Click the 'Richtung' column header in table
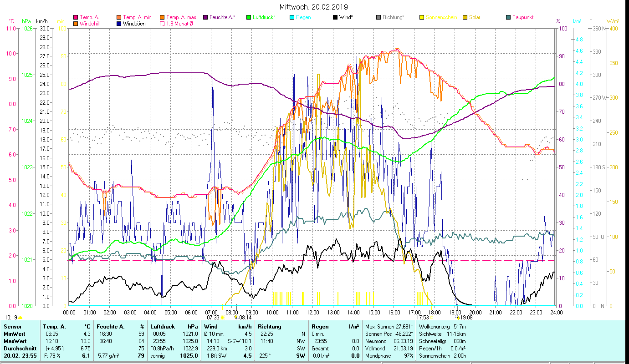The image size is (629, 364). point(269,327)
